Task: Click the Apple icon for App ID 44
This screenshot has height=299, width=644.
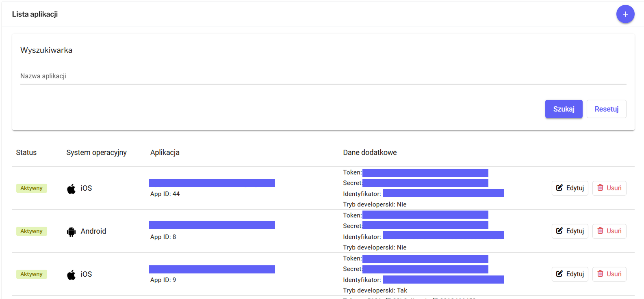Action: point(71,189)
